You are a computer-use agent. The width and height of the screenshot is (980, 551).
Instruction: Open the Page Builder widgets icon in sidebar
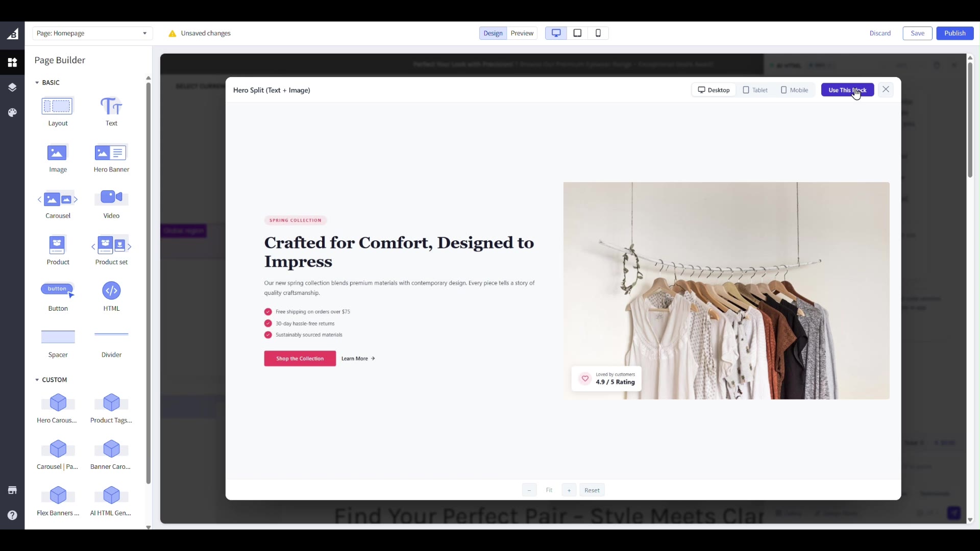tap(12, 62)
